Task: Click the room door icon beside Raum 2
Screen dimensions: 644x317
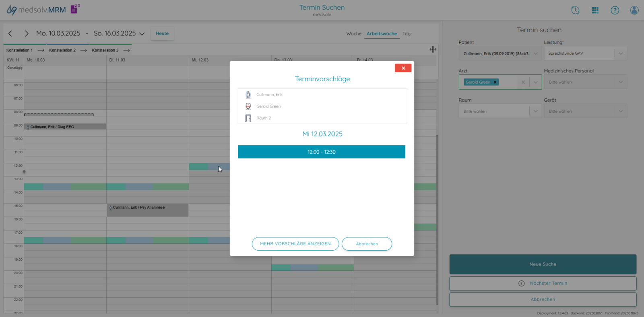Action: pos(248,118)
